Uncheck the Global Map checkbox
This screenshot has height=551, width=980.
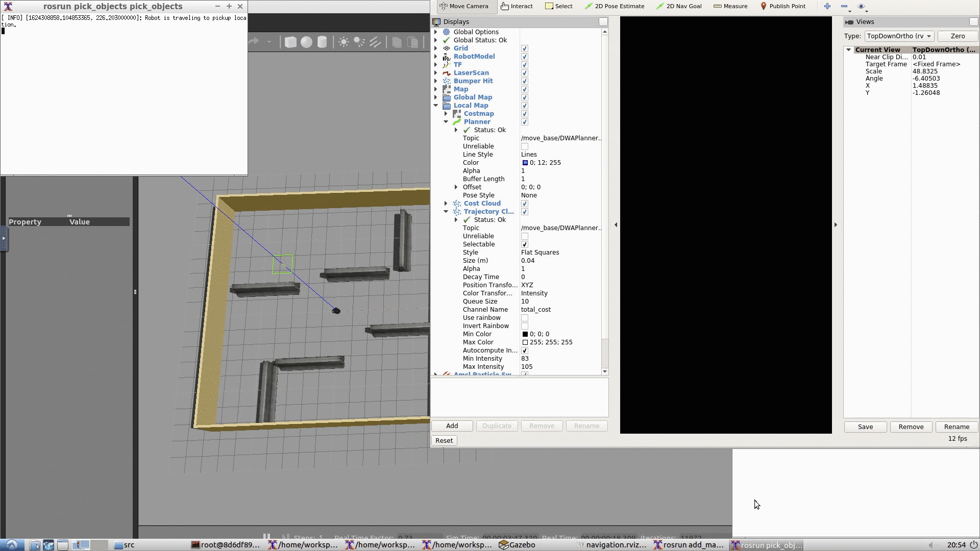pos(524,97)
